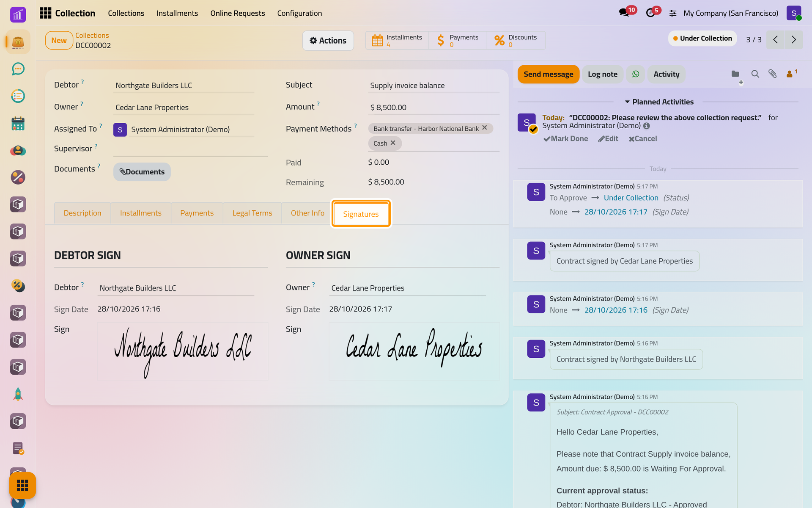This screenshot has width=812, height=508.
Task: Open the Actions gear dropdown
Action: pyautogui.click(x=328, y=41)
